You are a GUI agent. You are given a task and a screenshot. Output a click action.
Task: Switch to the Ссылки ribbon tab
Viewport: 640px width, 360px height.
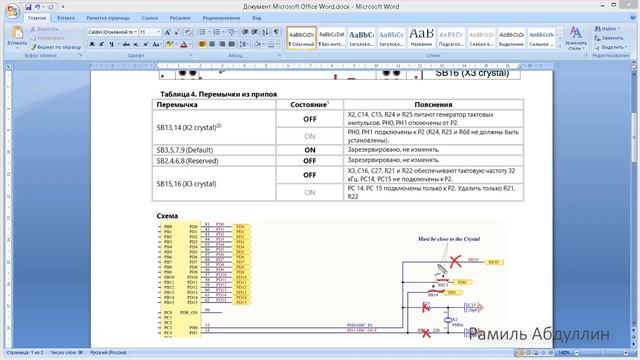pos(149,18)
